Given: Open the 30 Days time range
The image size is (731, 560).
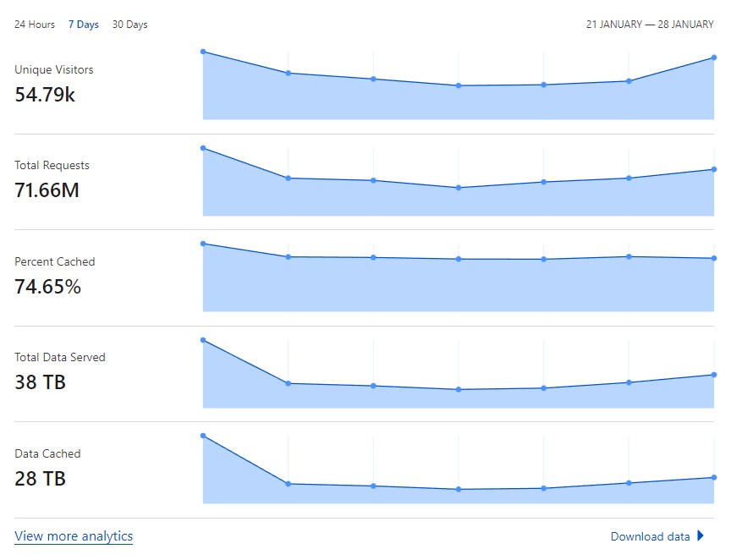Looking at the screenshot, I should tap(129, 25).
